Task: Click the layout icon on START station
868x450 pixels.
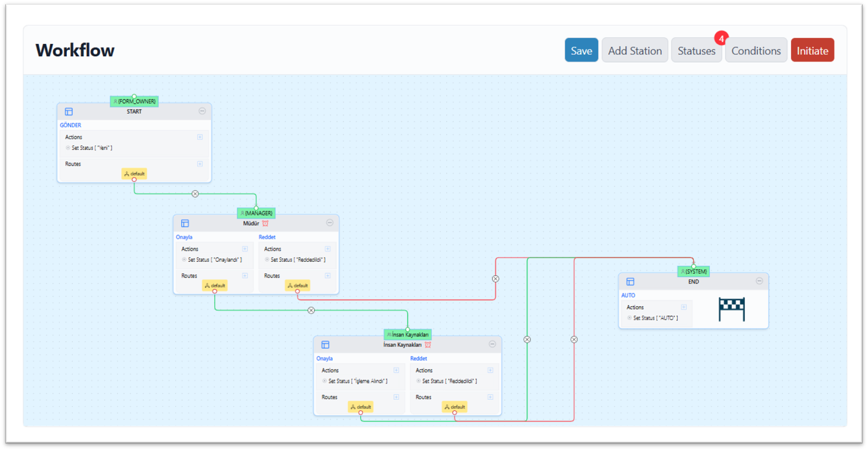Action: (x=69, y=111)
